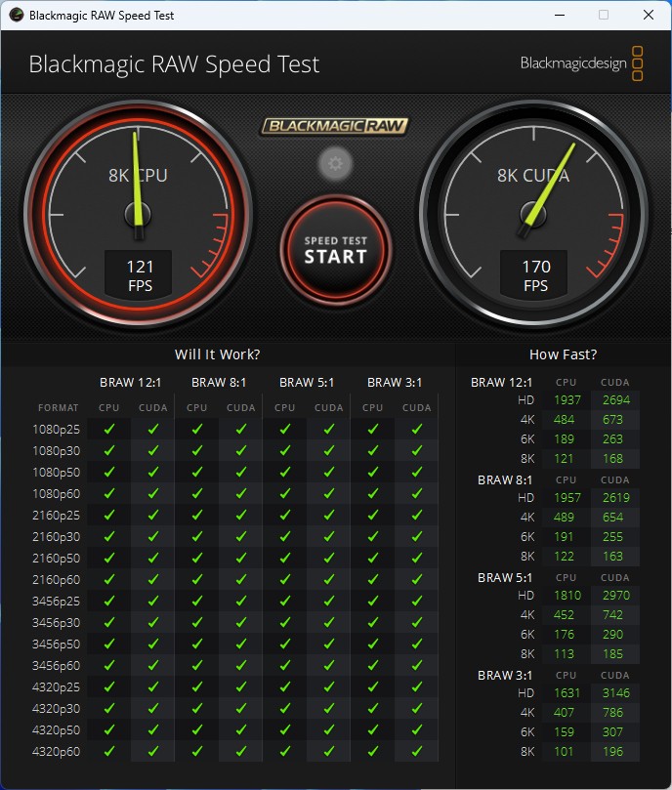Click the BRAW 12:1 header in Will It Work
The image size is (672, 790).
click(x=131, y=383)
